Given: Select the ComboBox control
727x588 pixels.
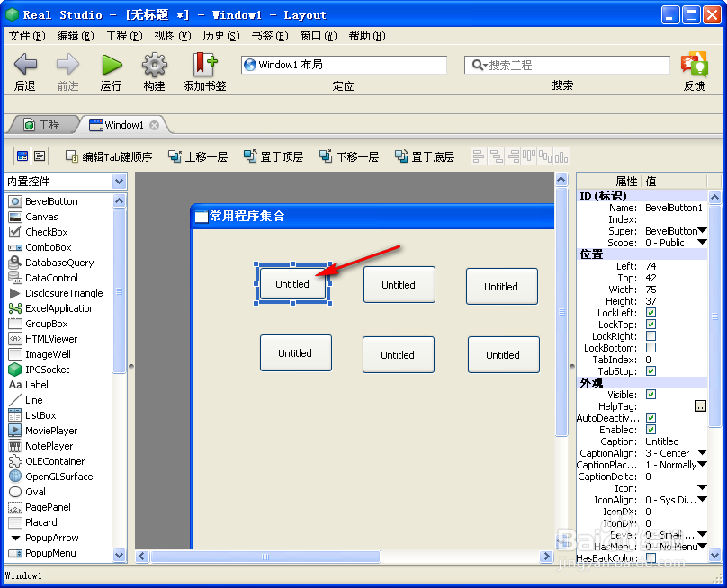Looking at the screenshot, I should (x=49, y=247).
